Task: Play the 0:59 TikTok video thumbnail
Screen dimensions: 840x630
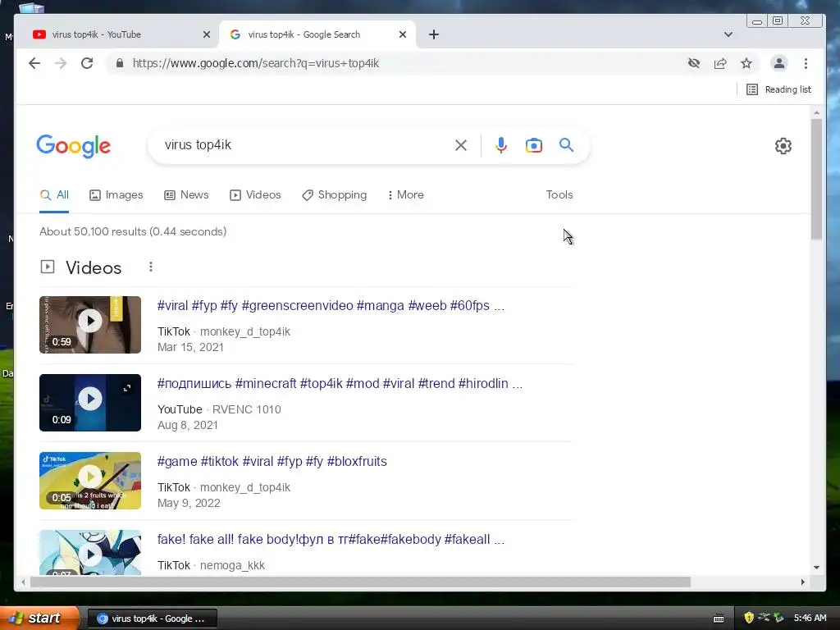Action: pos(90,325)
